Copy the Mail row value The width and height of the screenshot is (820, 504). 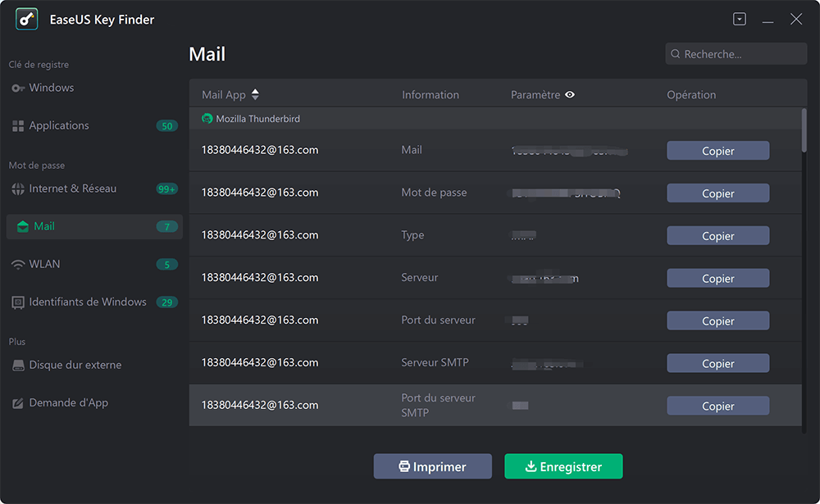pyautogui.click(x=717, y=151)
